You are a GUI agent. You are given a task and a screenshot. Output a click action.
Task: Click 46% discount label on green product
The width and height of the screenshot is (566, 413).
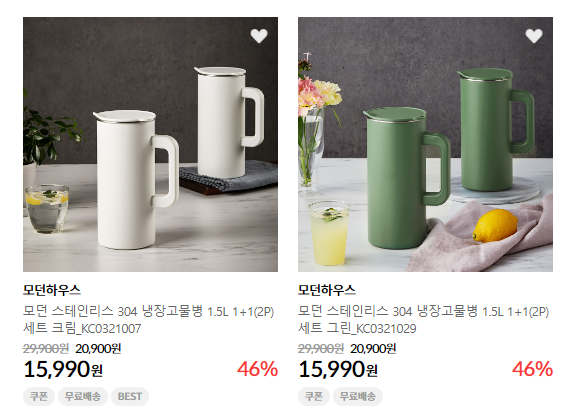coord(532,369)
